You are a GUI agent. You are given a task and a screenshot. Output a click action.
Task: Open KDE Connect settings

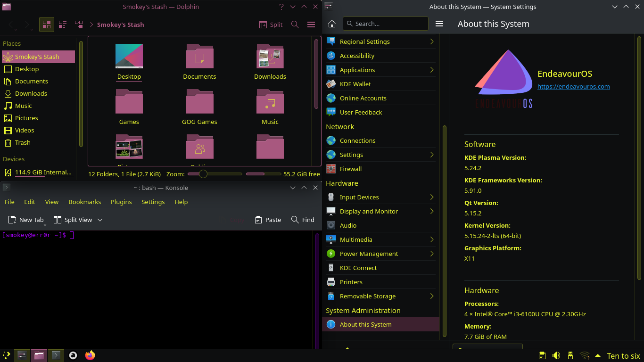380,268
